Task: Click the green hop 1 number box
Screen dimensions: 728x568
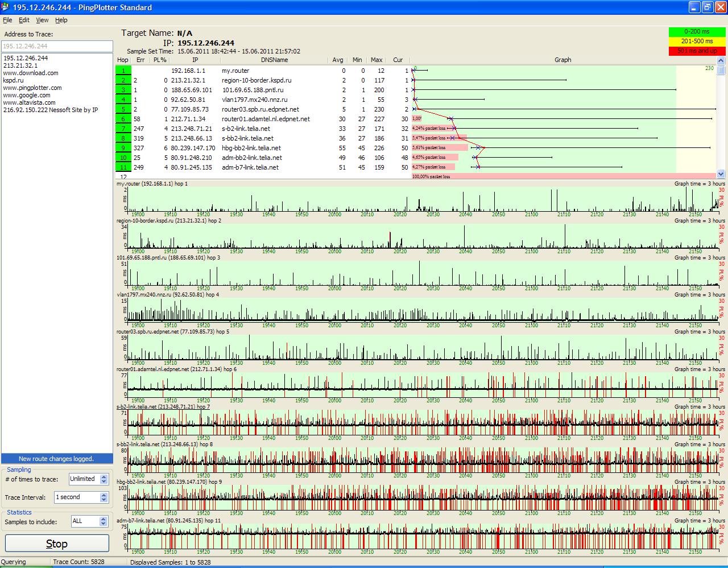Action: click(123, 71)
